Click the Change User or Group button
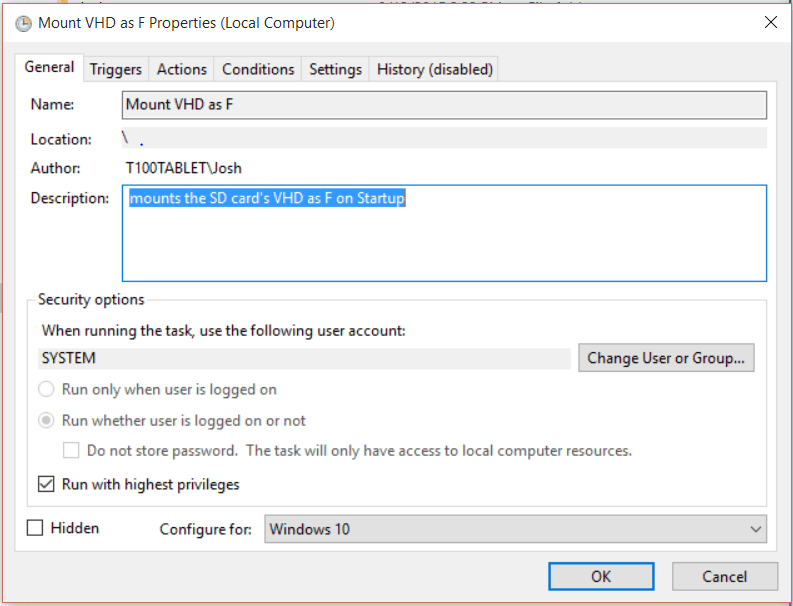This screenshot has height=606, width=793. [666, 358]
